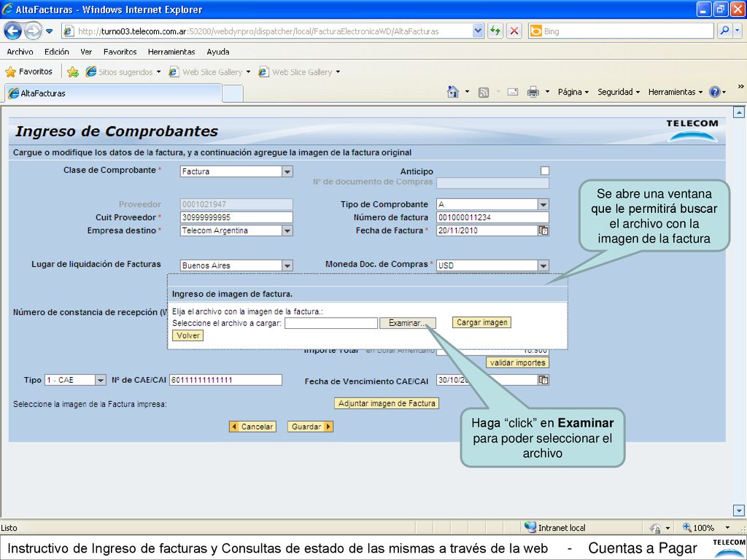
Task: Open the Archivo menu
Action: [x=20, y=52]
